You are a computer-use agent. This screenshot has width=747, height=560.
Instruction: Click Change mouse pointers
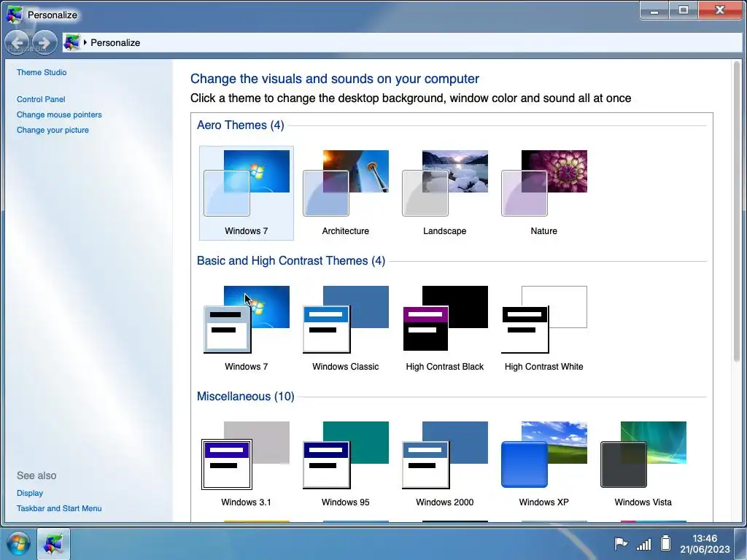(x=59, y=114)
